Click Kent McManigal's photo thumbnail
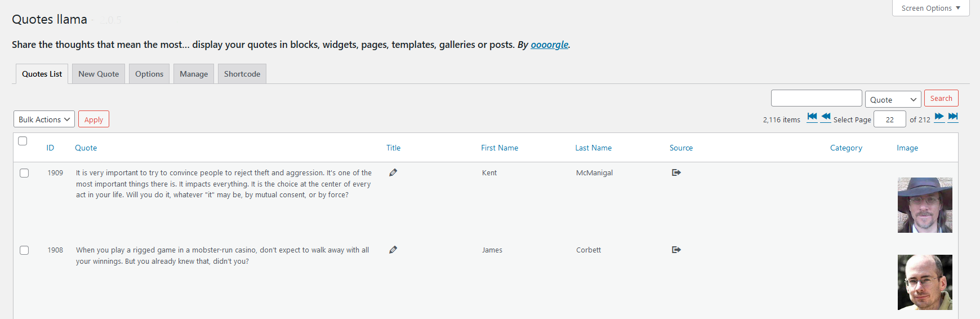 (925, 205)
